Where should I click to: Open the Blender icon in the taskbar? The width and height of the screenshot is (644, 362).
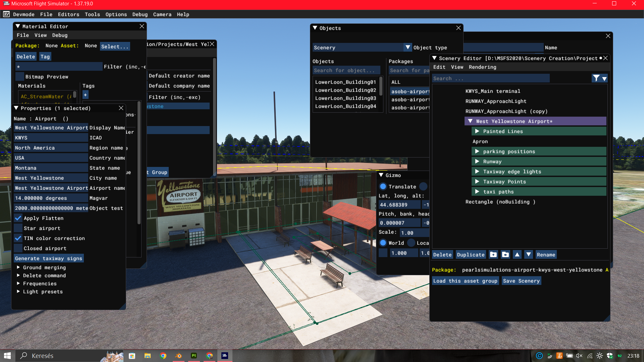178,356
